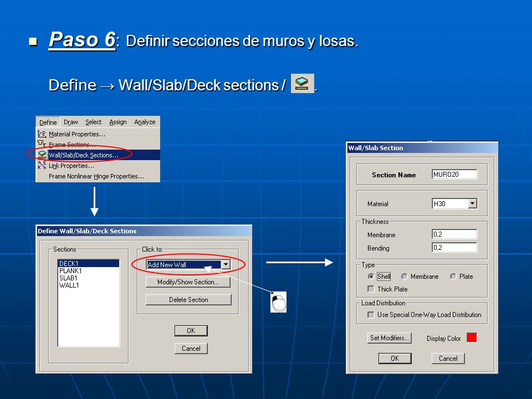Viewport: 532px width, 399px height.
Task: Select the Shell type radio button
Action: [371, 277]
